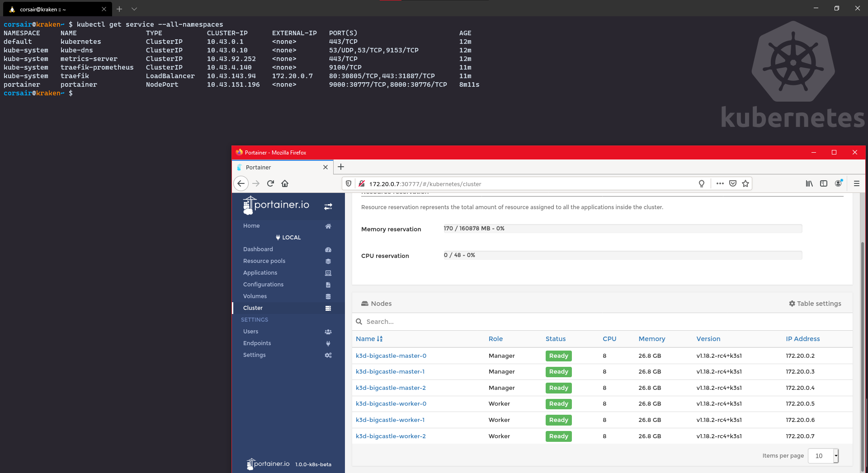Open the Items per page dropdown
The width and height of the screenshot is (868, 473).
pos(823,456)
